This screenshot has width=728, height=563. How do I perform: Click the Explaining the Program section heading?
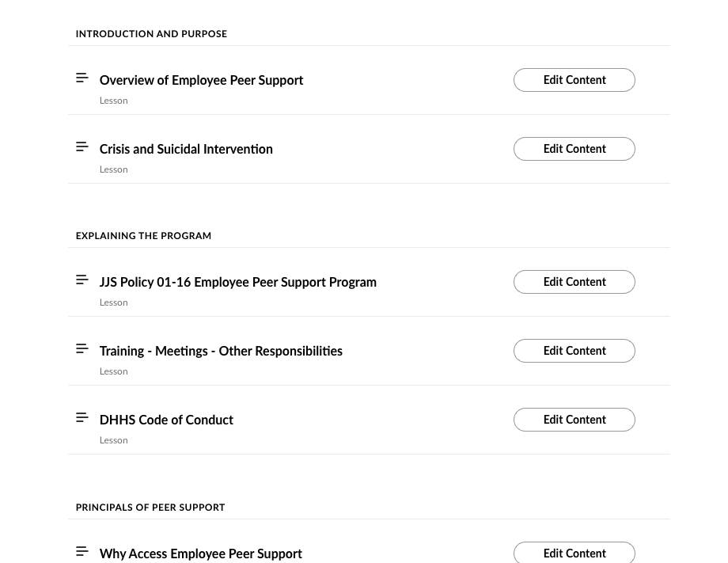[143, 236]
